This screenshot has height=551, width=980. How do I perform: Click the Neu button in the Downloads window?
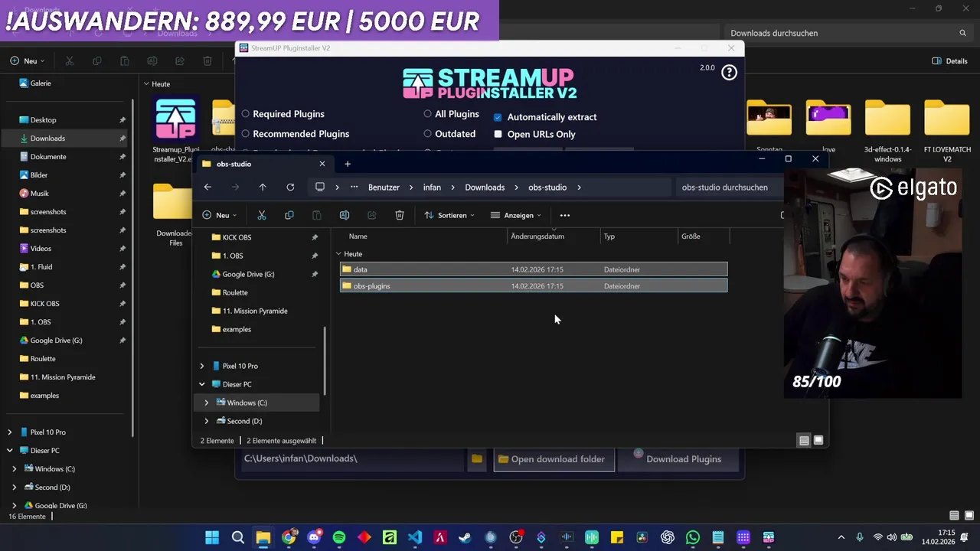tap(27, 61)
